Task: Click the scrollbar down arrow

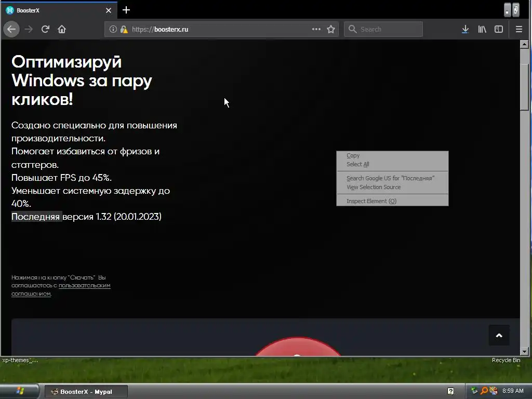Action: point(525,352)
